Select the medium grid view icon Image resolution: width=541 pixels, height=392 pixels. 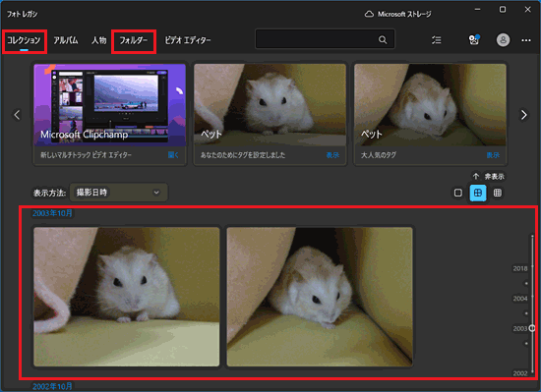pyautogui.click(x=478, y=193)
